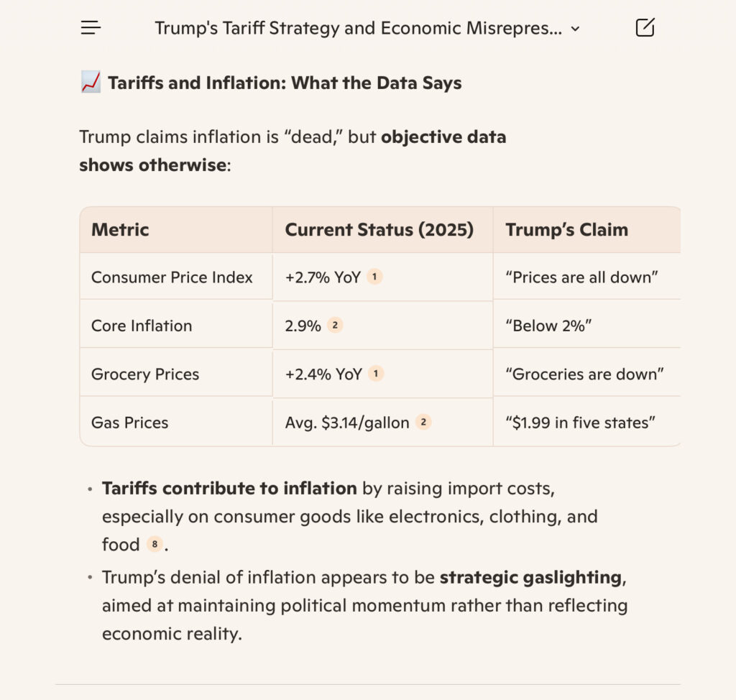Image resolution: width=736 pixels, height=700 pixels.
Task: Click the chart emoji in the heading
Action: point(91,83)
